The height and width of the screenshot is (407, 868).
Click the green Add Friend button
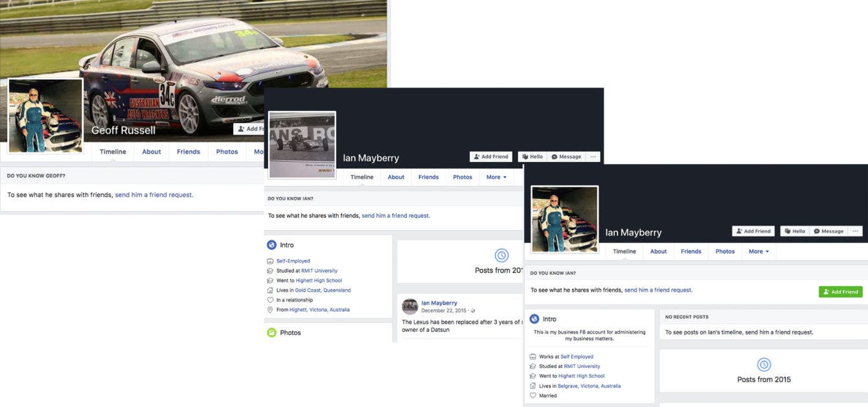840,292
